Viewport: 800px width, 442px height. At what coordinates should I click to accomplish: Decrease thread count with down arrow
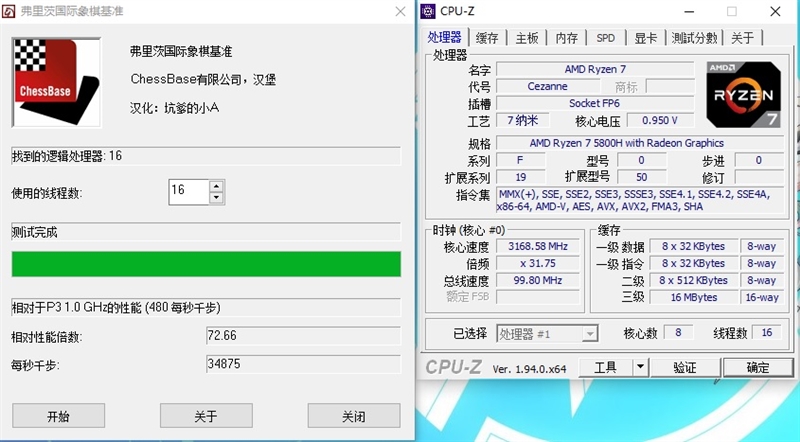[x=216, y=198]
